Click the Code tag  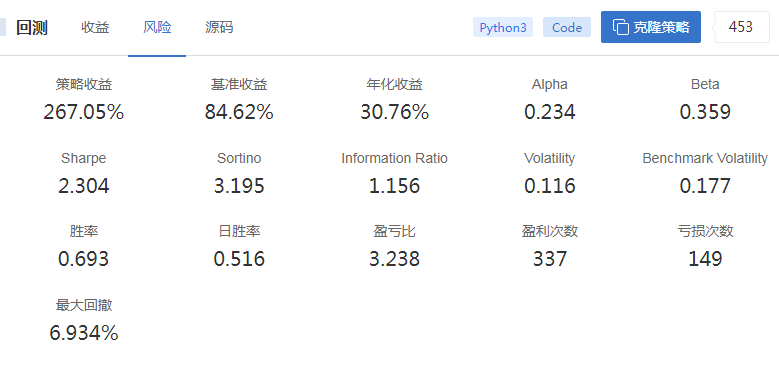pos(567,27)
